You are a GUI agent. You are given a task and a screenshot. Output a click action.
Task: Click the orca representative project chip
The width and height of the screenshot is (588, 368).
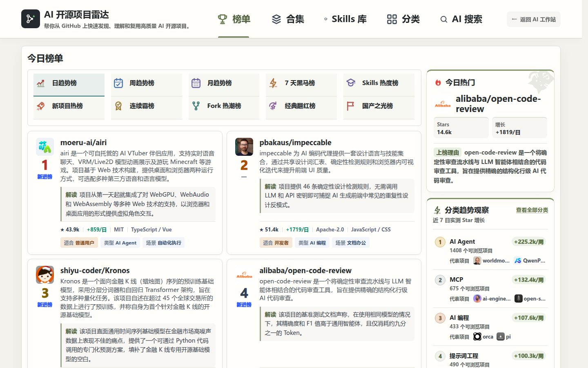click(x=483, y=337)
